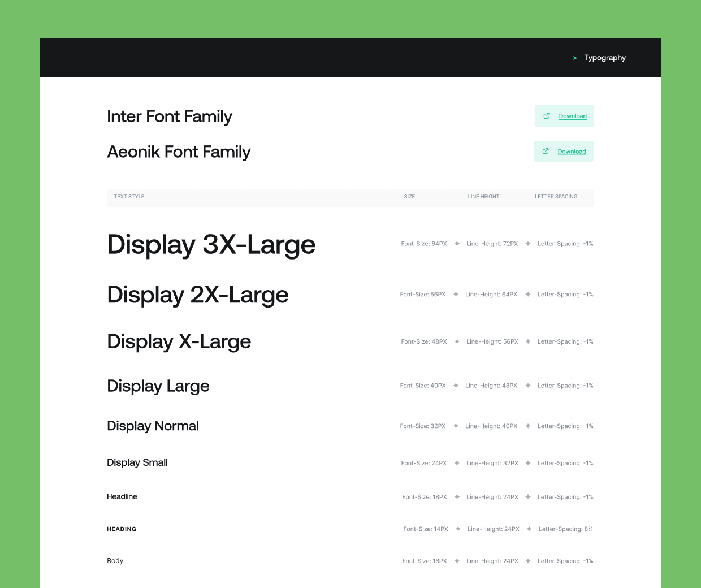Select the LETTER SPACING column header

pyautogui.click(x=556, y=197)
